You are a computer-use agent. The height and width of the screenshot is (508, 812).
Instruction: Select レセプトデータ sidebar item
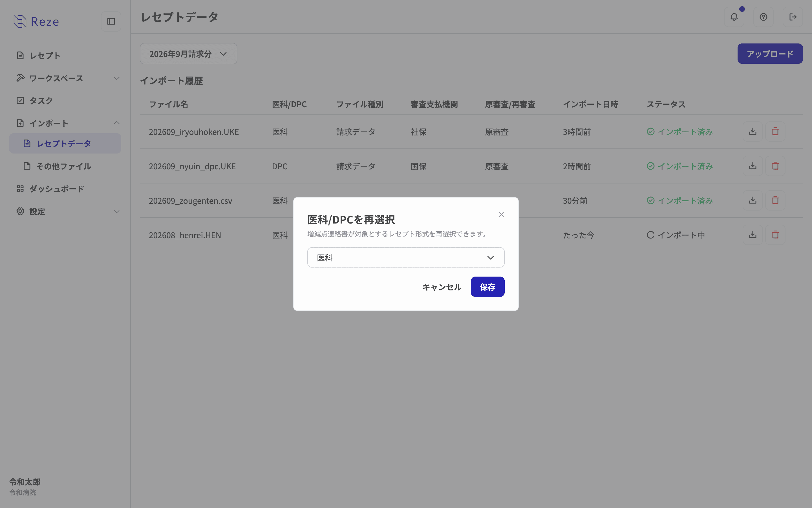click(x=65, y=143)
